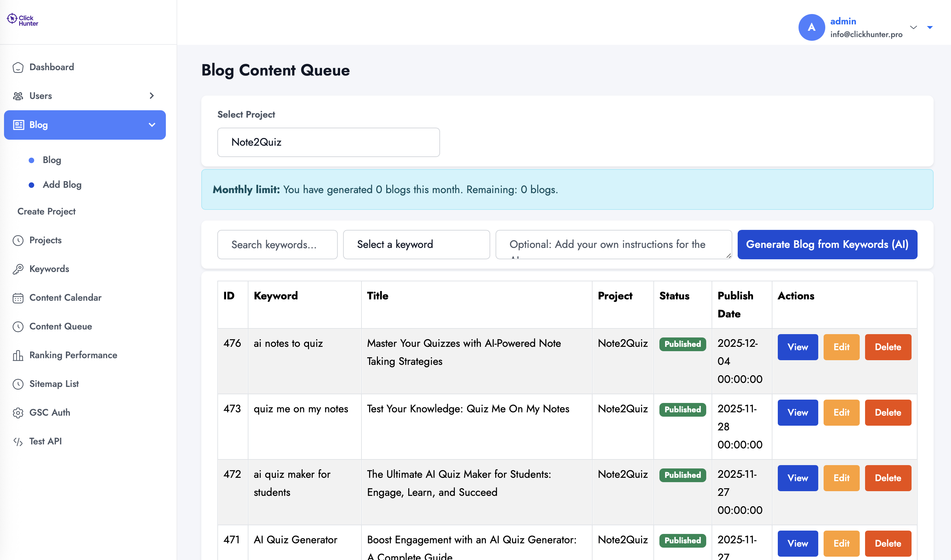Open the Select Project dropdown

click(328, 142)
